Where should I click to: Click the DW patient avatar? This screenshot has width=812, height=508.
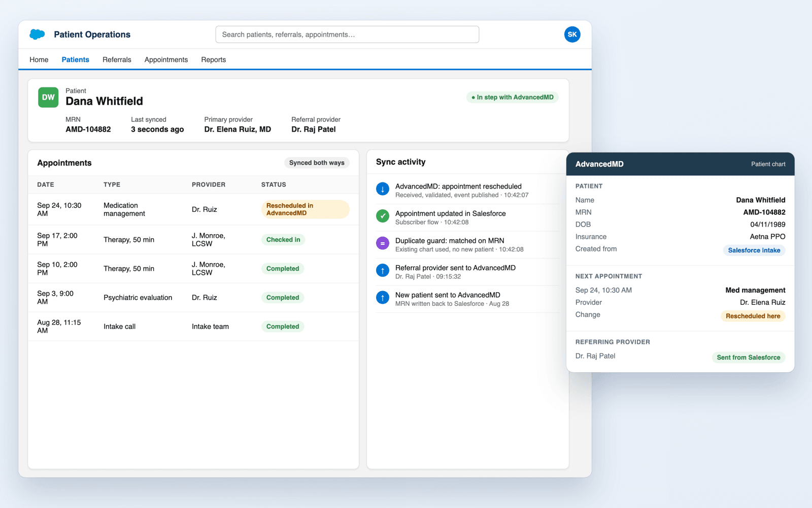coord(48,98)
